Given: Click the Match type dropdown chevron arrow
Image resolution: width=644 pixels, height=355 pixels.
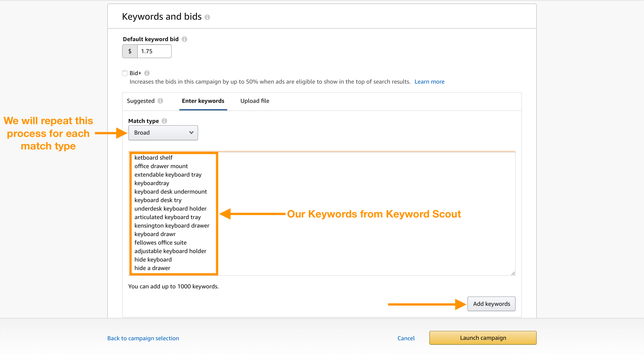Looking at the screenshot, I should pos(191,133).
